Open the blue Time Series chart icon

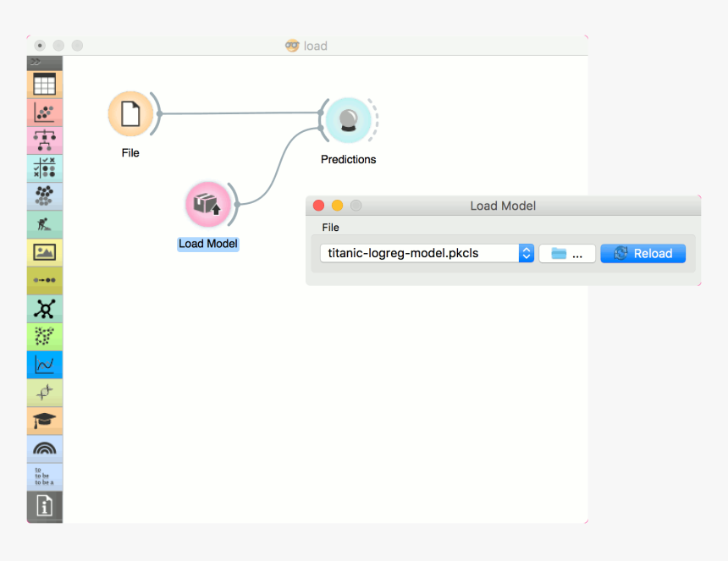tap(44, 365)
